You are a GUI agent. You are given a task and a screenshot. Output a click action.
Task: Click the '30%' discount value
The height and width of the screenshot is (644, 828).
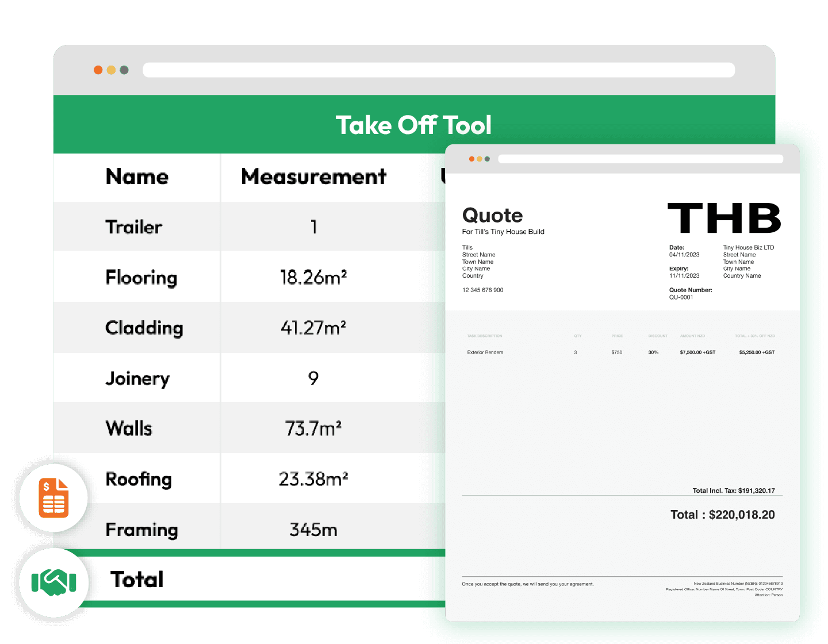coord(654,352)
